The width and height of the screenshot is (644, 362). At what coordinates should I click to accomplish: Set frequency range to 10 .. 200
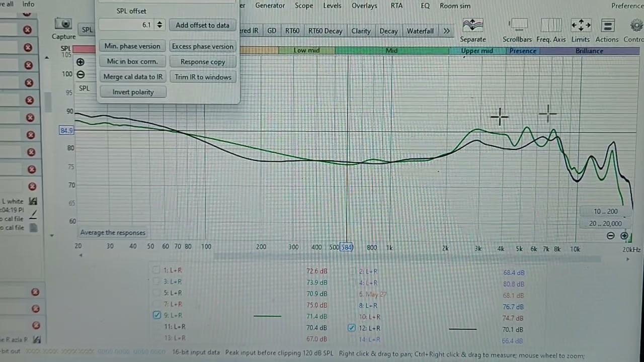pos(605,211)
